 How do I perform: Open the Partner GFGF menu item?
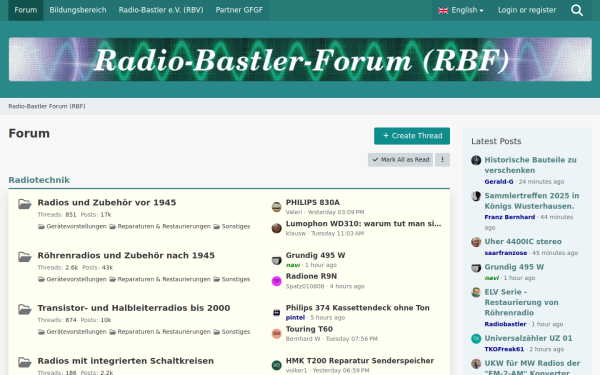point(239,10)
